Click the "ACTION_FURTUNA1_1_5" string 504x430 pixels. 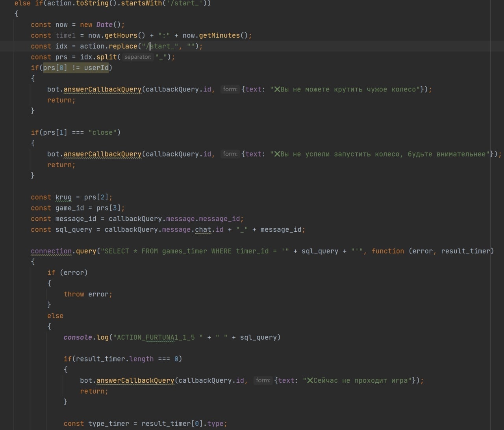(158, 337)
